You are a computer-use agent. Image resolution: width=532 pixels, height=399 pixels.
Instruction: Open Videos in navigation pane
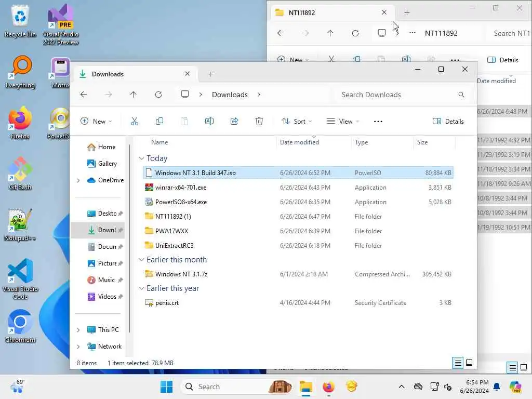coord(104,297)
